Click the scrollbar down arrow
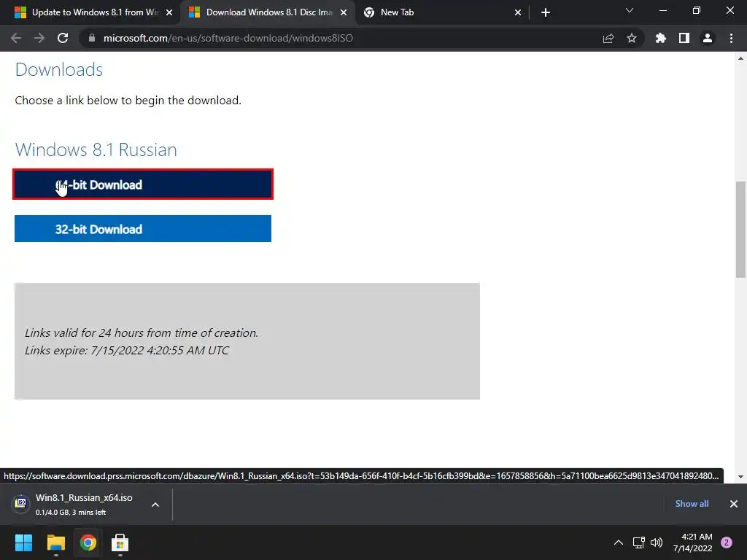The width and height of the screenshot is (747, 560). (740, 477)
